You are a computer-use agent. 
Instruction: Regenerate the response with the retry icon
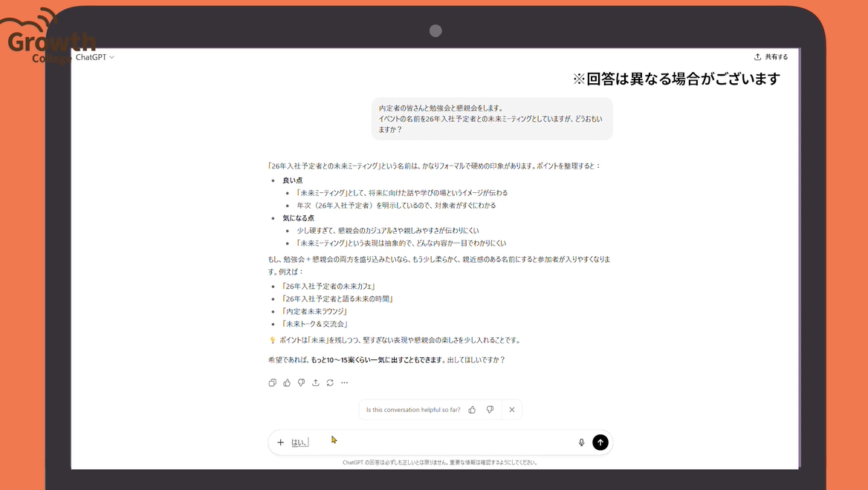330,383
